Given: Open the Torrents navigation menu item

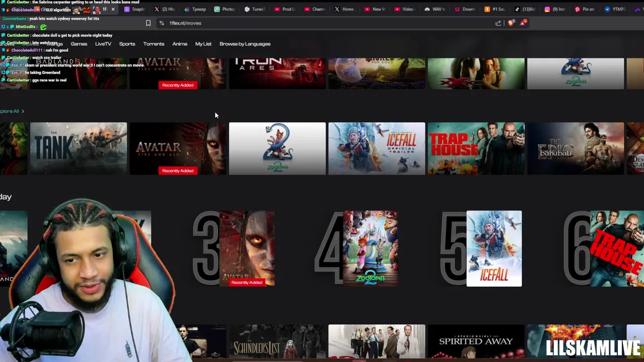Looking at the screenshot, I should [153, 44].
